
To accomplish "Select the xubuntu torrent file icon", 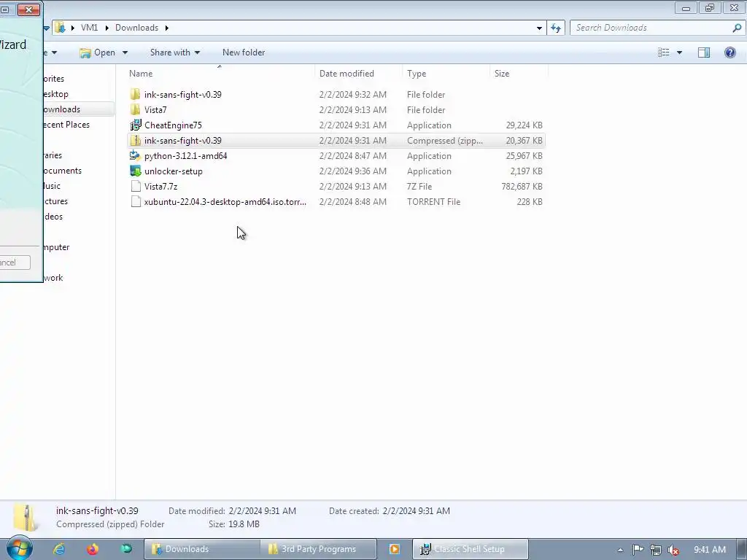I will (x=136, y=201).
